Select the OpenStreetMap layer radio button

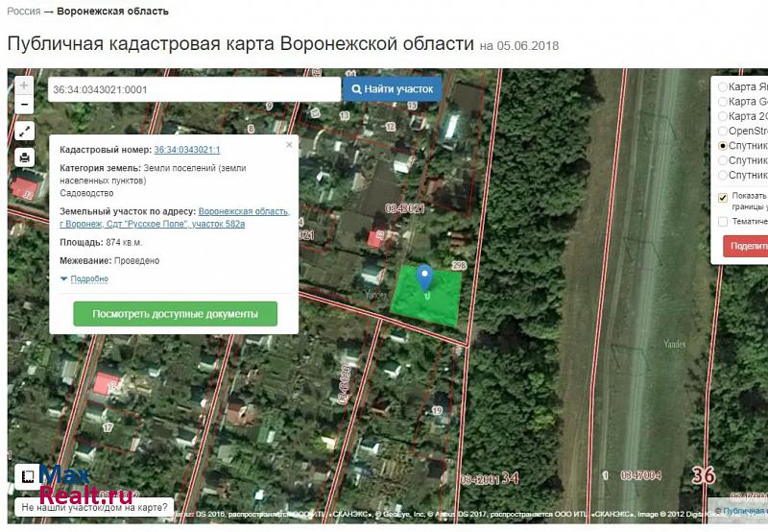(x=723, y=131)
